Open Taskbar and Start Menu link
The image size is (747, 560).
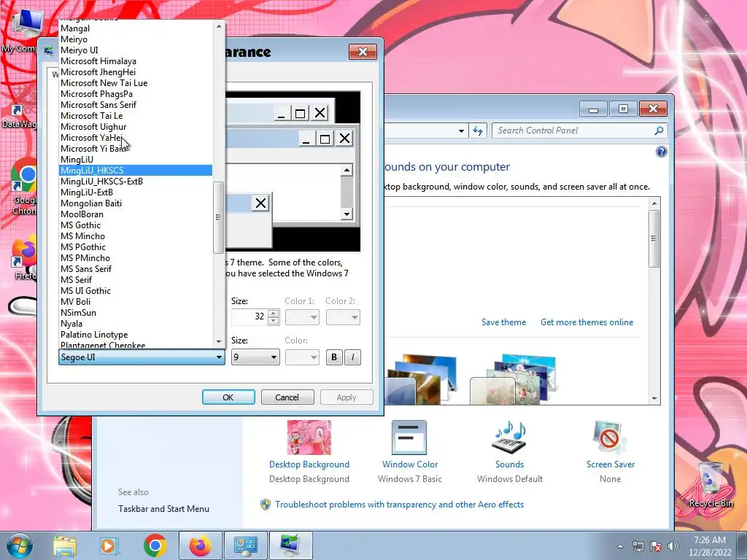pos(163,509)
